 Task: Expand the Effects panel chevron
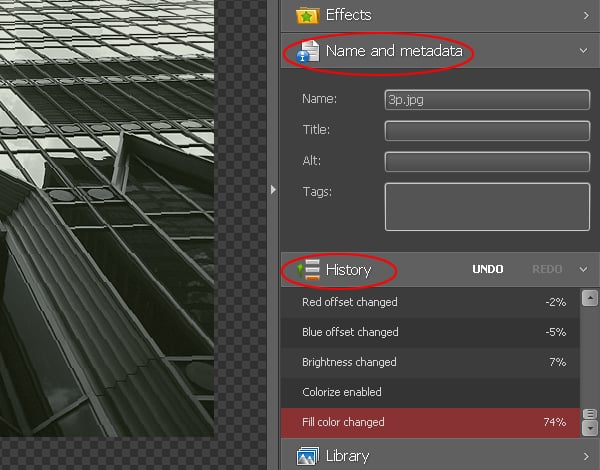pyautogui.click(x=585, y=15)
